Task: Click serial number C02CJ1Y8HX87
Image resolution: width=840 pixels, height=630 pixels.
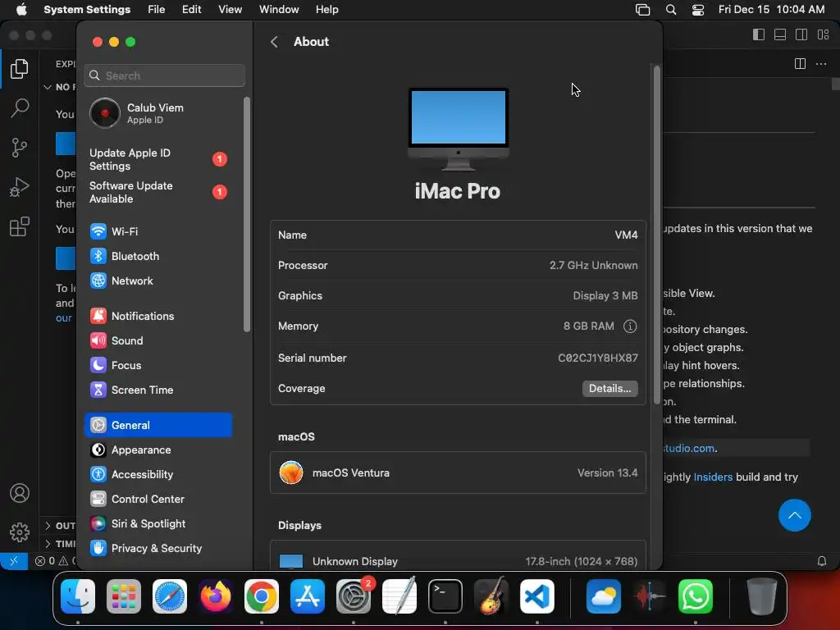Action: tap(598, 358)
